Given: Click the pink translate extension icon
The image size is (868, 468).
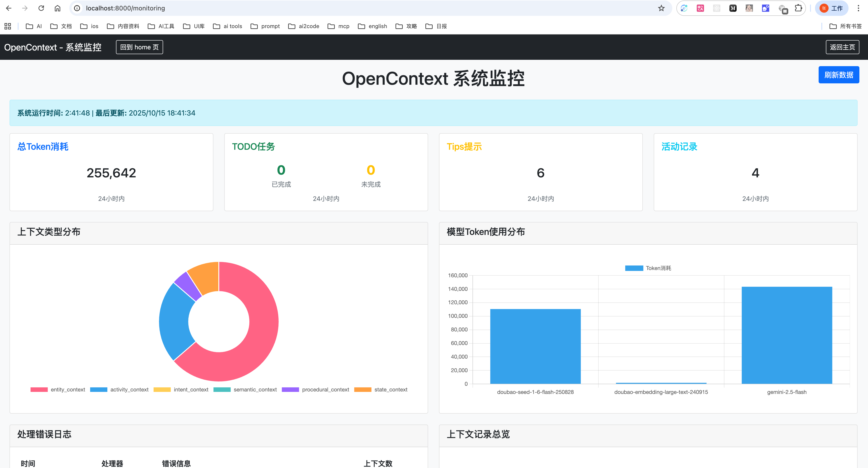Looking at the screenshot, I should click(700, 8).
